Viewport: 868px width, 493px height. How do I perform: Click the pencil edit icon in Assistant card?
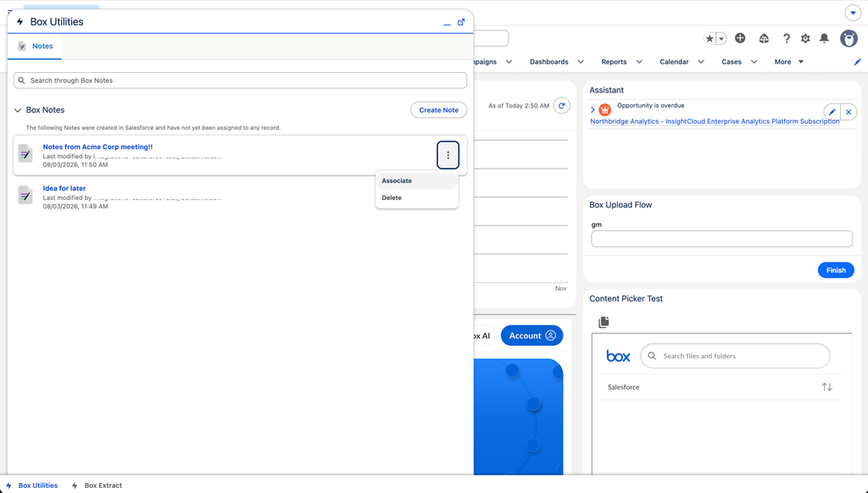point(832,112)
